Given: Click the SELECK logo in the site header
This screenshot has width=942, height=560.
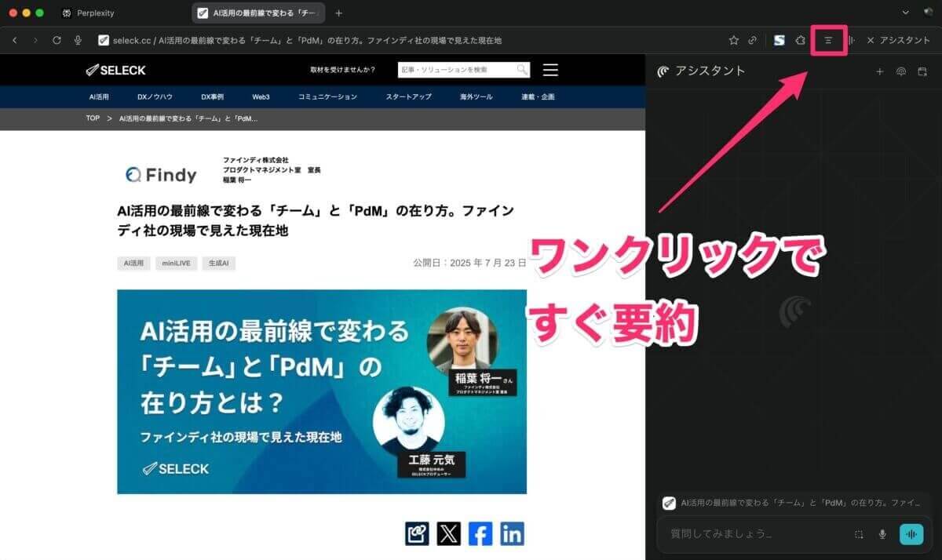Looking at the screenshot, I should click(x=116, y=70).
